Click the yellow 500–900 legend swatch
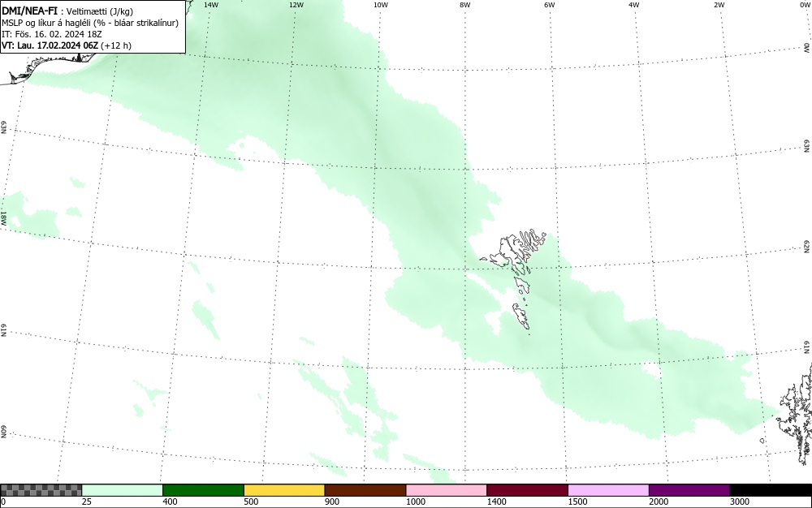Viewport: 812px width, 508px height. (284, 490)
